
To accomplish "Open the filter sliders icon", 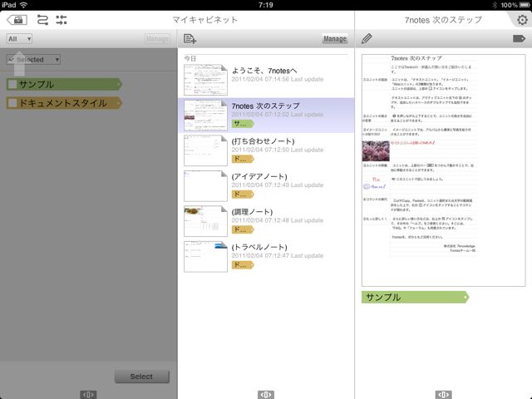I will pyautogui.click(x=62, y=20).
